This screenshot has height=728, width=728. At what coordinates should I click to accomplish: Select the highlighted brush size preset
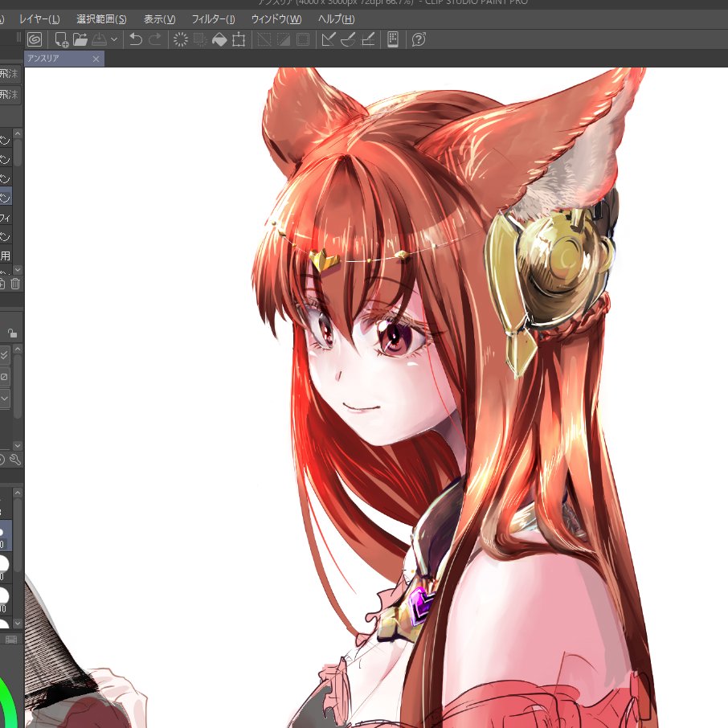click(x=5, y=535)
